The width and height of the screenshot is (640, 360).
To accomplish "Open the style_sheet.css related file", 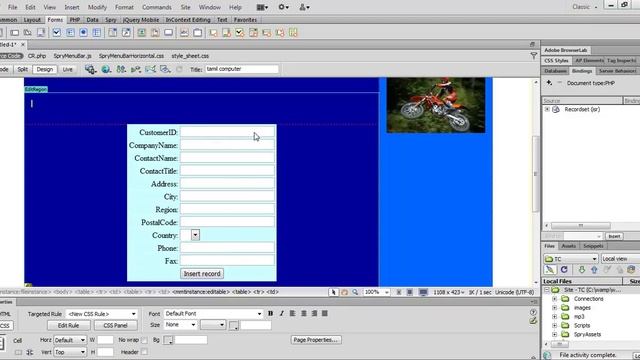I will coord(190,56).
